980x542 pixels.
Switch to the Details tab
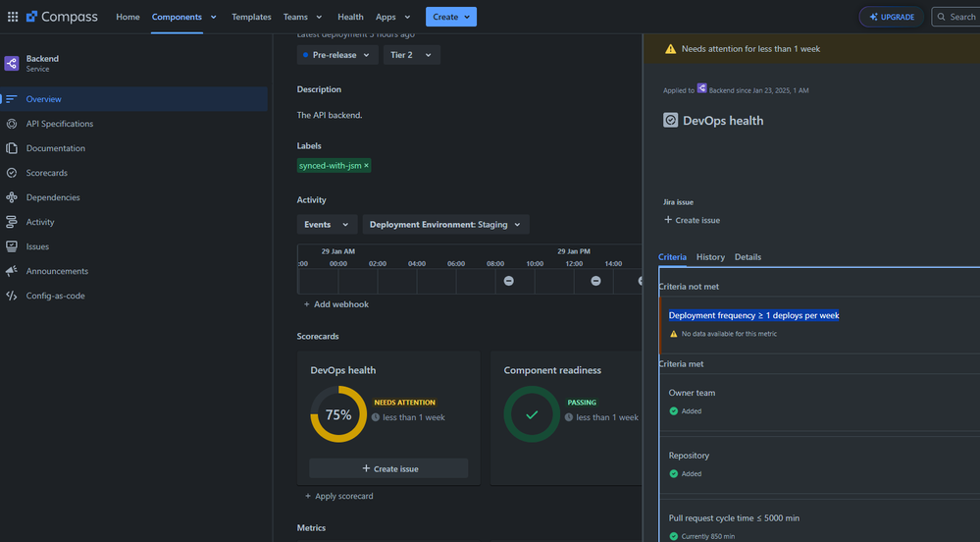click(x=748, y=257)
